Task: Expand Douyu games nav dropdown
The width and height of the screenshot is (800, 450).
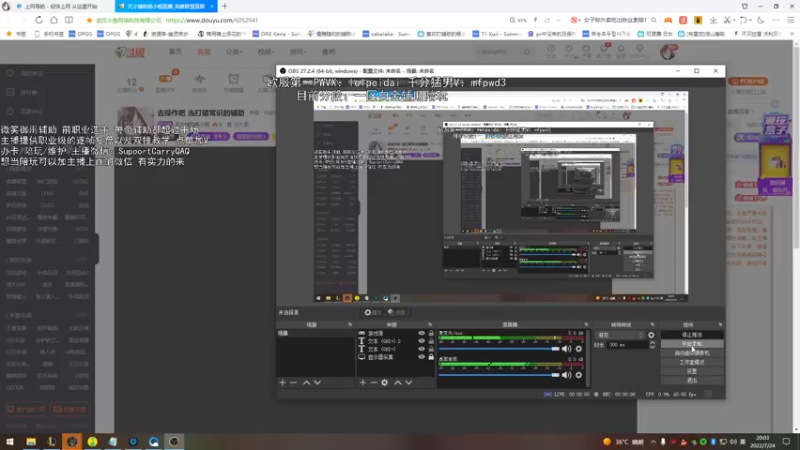Action: coord(298,52)
